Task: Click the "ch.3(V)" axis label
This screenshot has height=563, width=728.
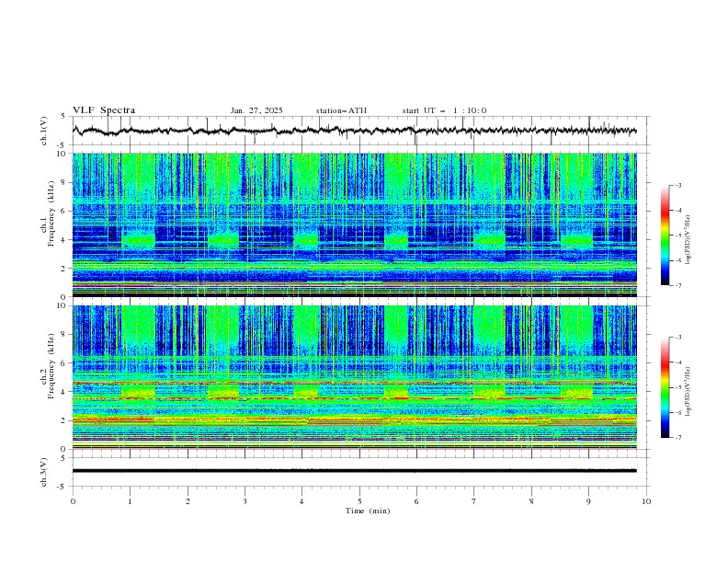Action: [44, 472]
